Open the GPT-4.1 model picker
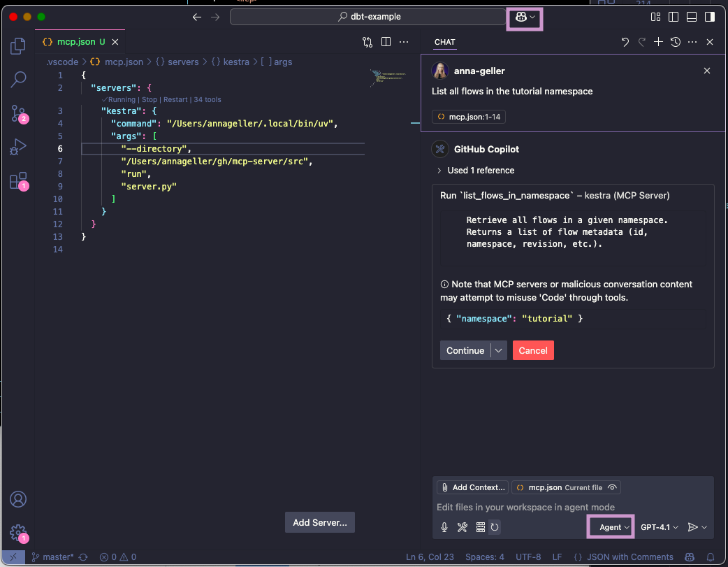 pyautogui.click(x=660, y=527)
